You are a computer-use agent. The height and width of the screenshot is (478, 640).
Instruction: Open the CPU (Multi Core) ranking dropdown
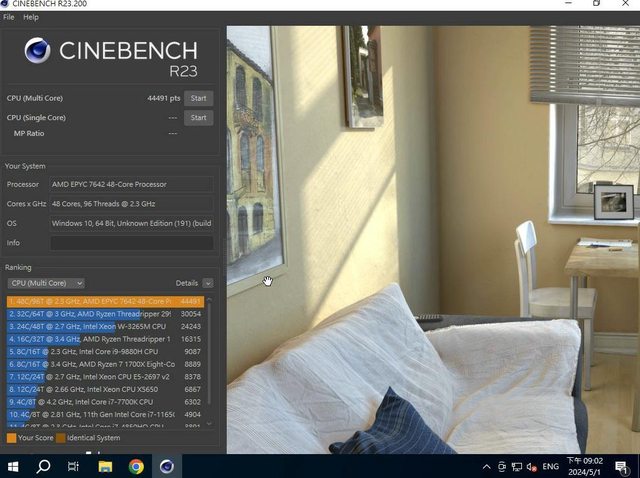tap(46, 283)
